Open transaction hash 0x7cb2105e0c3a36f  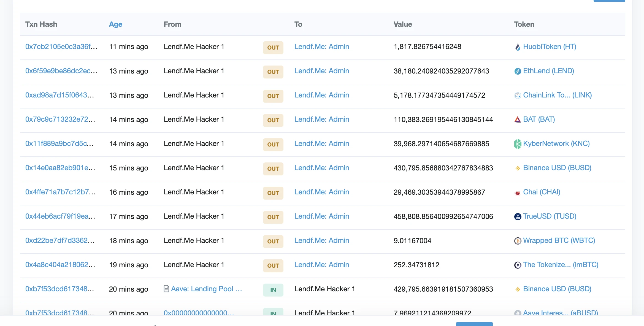(61, 47)
